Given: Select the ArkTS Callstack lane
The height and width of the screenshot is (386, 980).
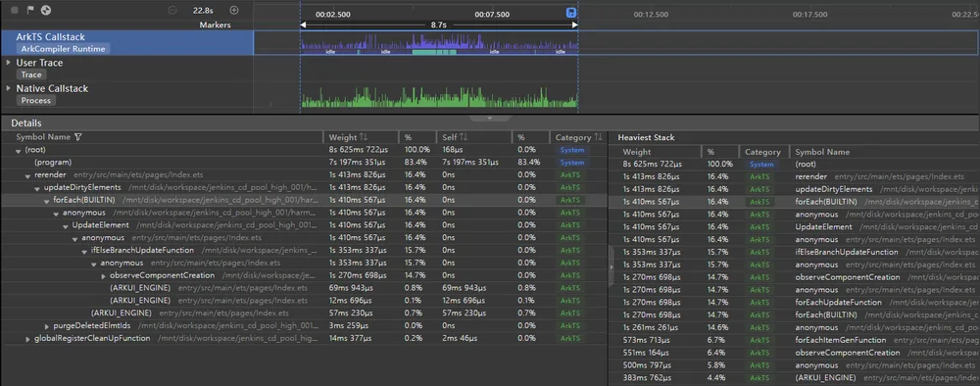Looking at the screenshot, I should point(126,42).
